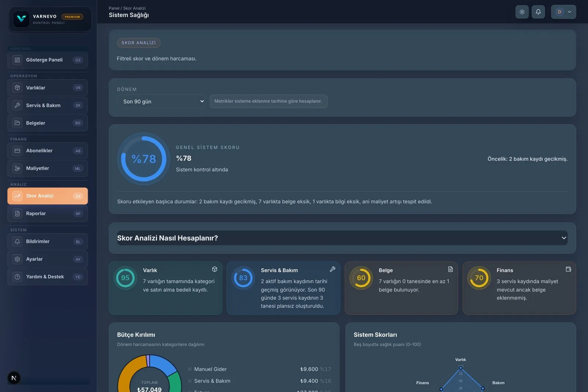This screenshot has height=392, width=588.
Task: Click the Ayarlar gear icon in sidebar
Action: tap(17, 259)
